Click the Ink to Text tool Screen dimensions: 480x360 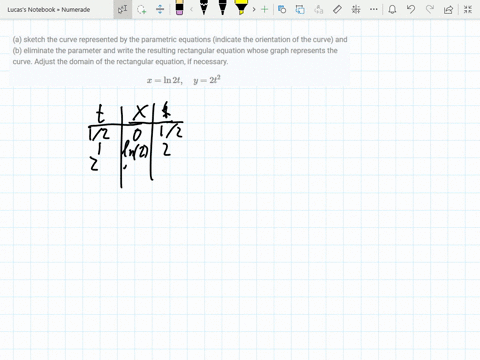click(319, 9)
